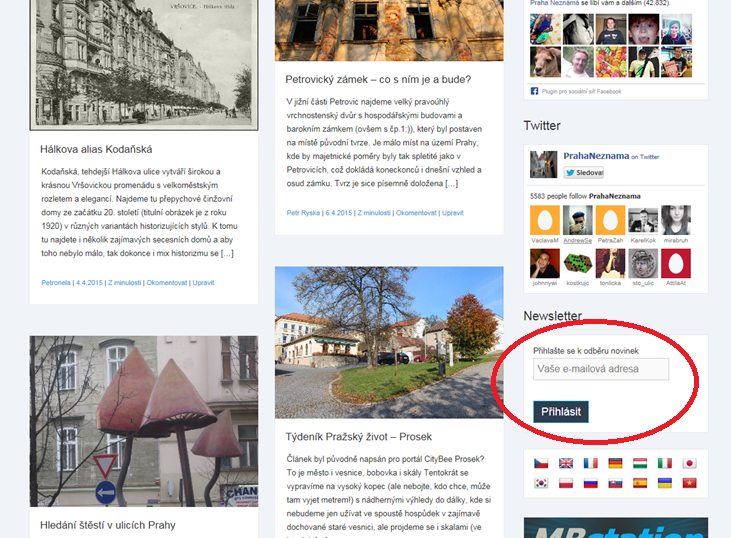Screen dimensions: 731x538
Task: View sto_ulic follower avatar
Action: 643,263
